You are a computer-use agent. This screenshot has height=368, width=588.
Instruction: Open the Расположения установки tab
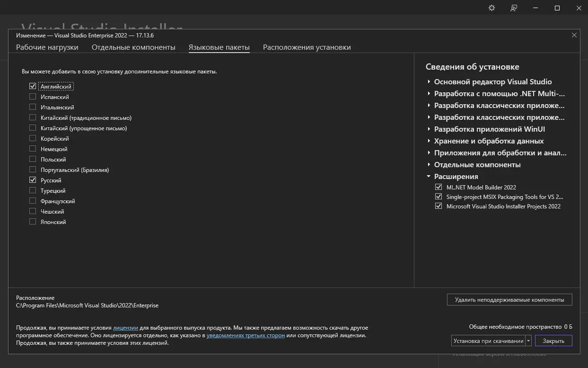coord(307,47)
